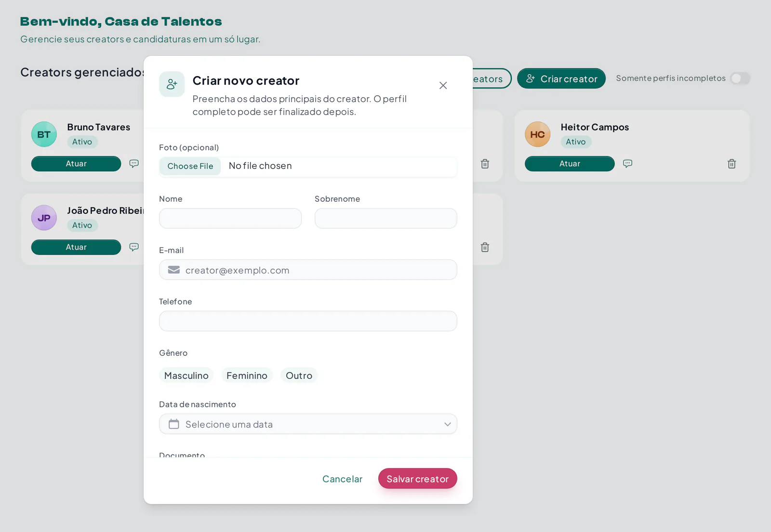
Task: Click the Ativo badge under Heitor Campos
Action: coord(576,142)
